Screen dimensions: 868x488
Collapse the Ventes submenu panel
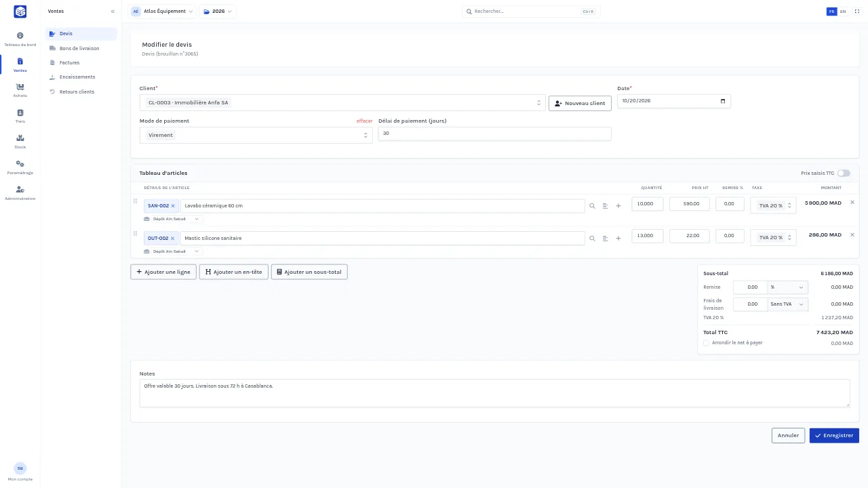click(x=113, y=12)
